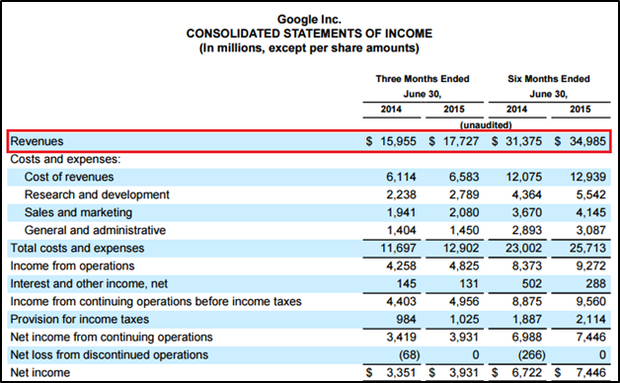Click the net income value 3,351
The height and width of the screenshot is (383, 620).
401,372
